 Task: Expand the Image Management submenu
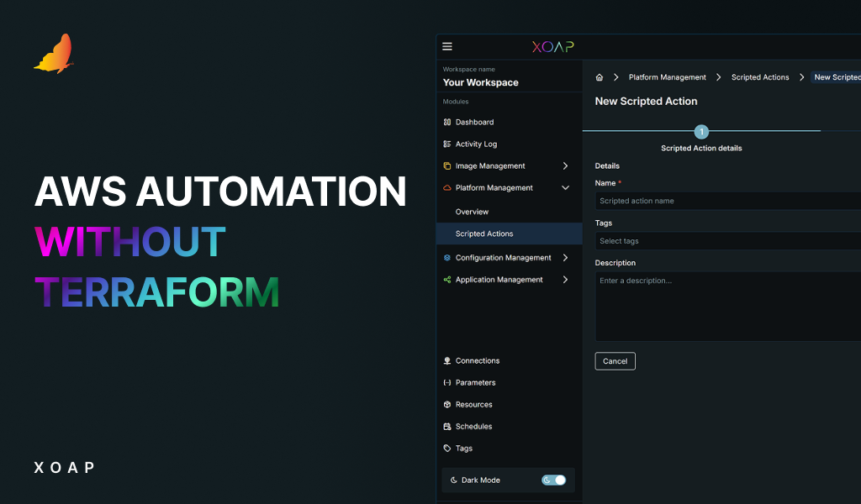click(567, 165)
